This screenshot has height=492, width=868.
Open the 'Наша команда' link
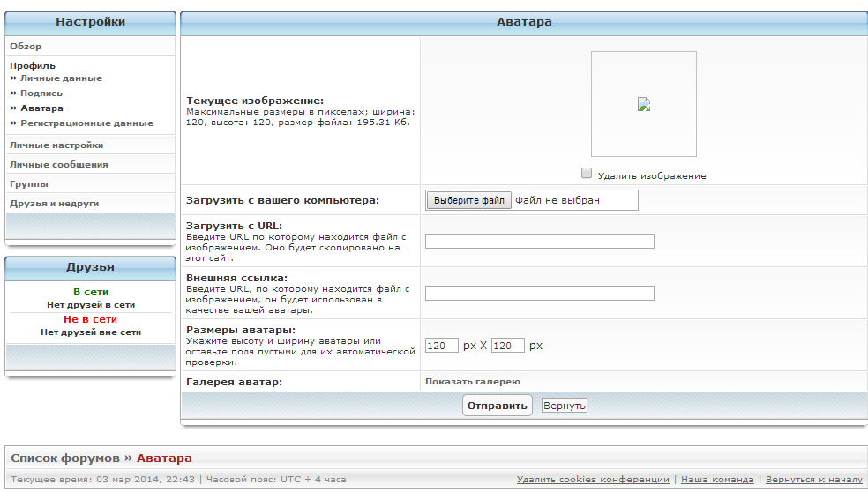[x=717, y=480]
